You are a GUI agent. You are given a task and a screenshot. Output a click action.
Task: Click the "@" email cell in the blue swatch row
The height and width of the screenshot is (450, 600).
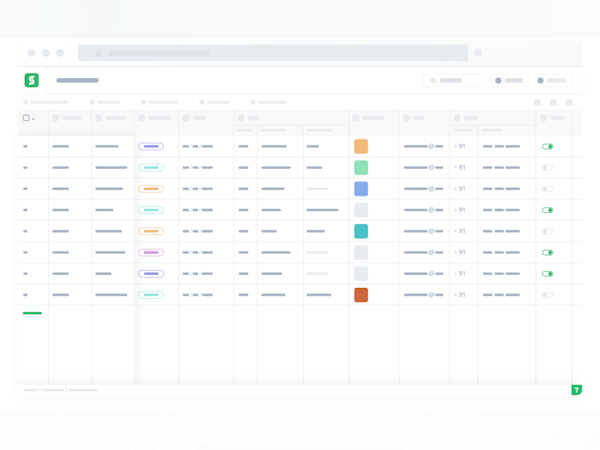click(x=424, y=189)
